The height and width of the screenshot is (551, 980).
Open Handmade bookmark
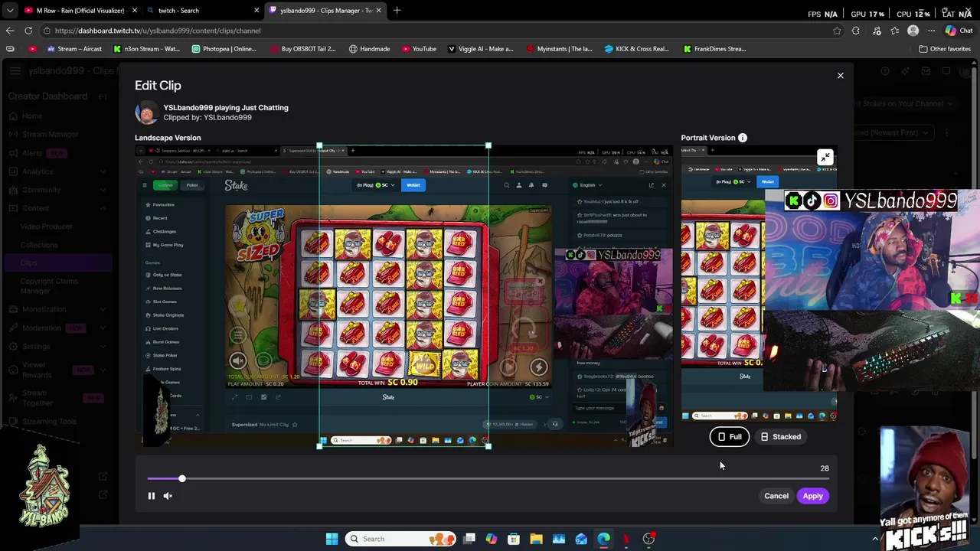pos(369,49)
